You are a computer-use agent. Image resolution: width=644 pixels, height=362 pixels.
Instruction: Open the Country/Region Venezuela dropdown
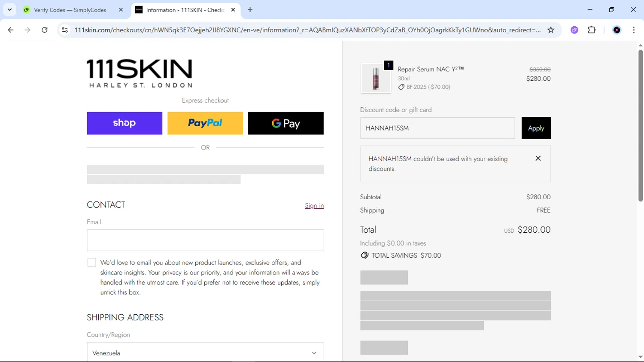pyautogui.click(x=205, y=352)
